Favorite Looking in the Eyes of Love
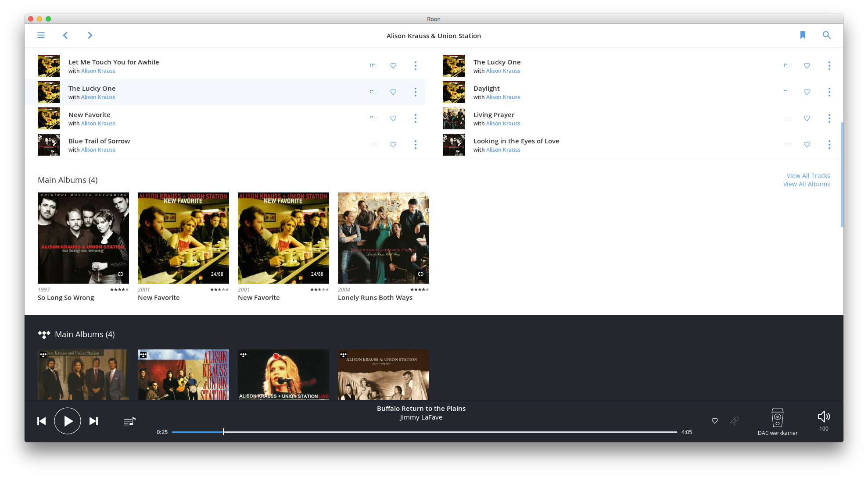This screenshot has width=868, height=477. [x=807, y=145]
